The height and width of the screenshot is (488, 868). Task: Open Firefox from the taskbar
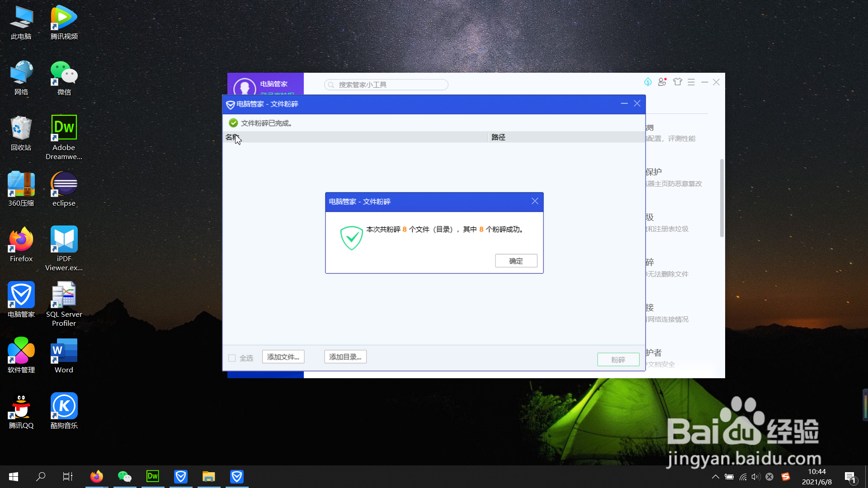pyautogui.click(x=96, y=476)
